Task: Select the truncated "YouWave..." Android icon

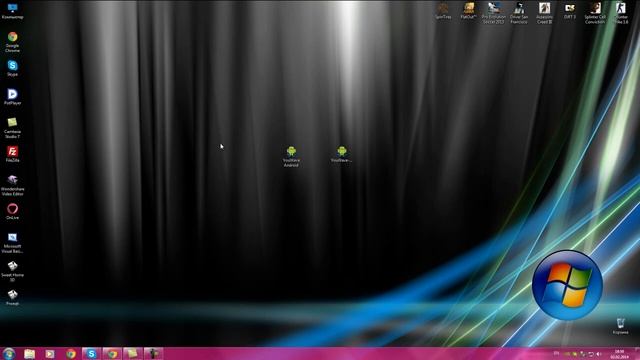Action: 342,154
